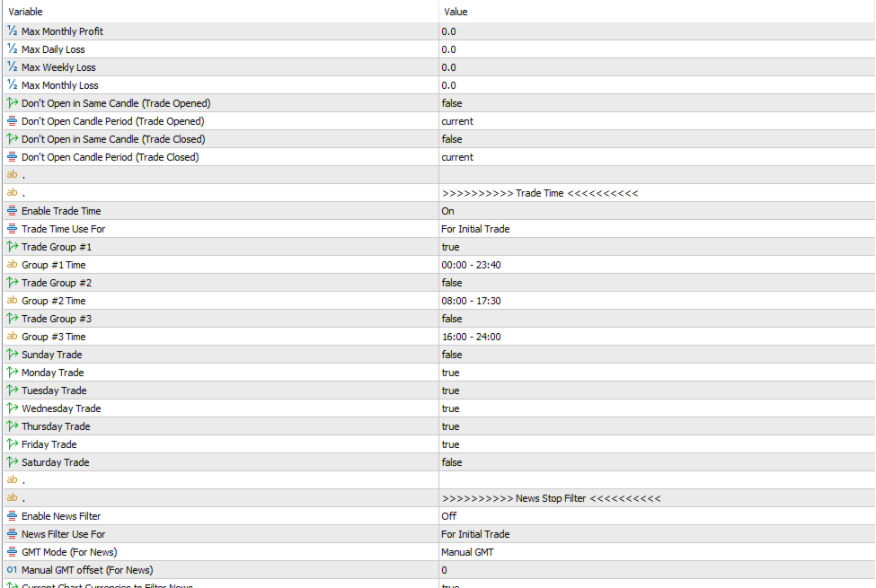Image resolution: width=876 pixels, height=588 pixels.
Task: Click the Variable column header
Action: pos(26,12)
